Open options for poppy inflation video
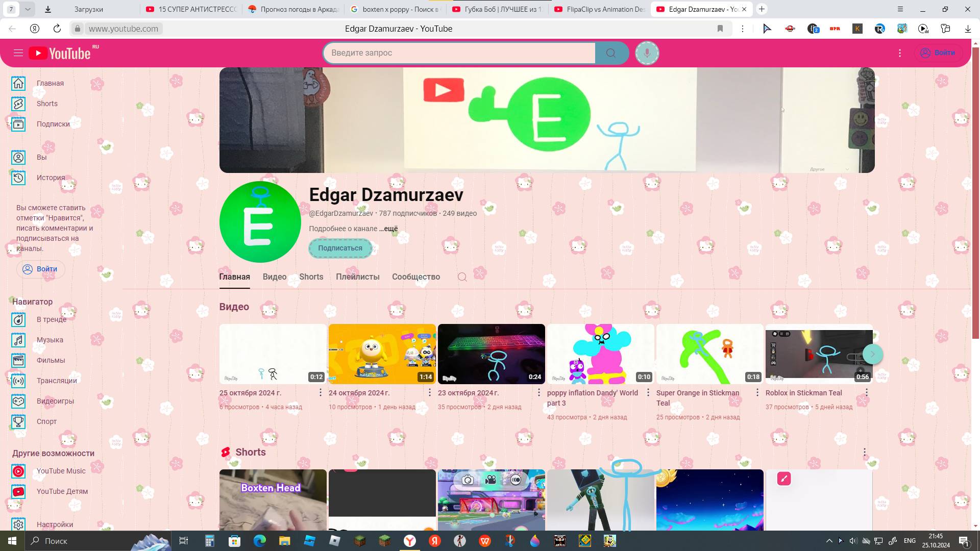 coord(648,392)
